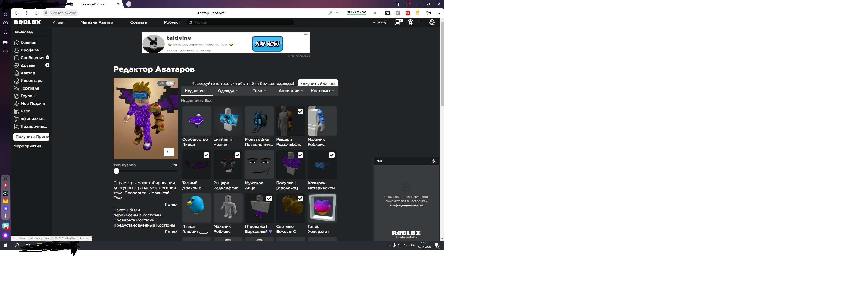
Task: Open Магазин Аватар nav item
Action: coord(97,22)
